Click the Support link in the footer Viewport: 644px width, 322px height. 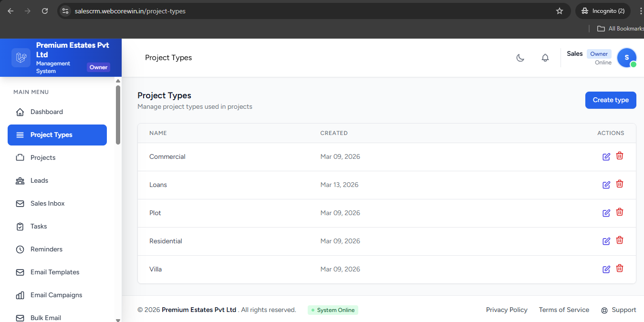[x=623, y=310]
